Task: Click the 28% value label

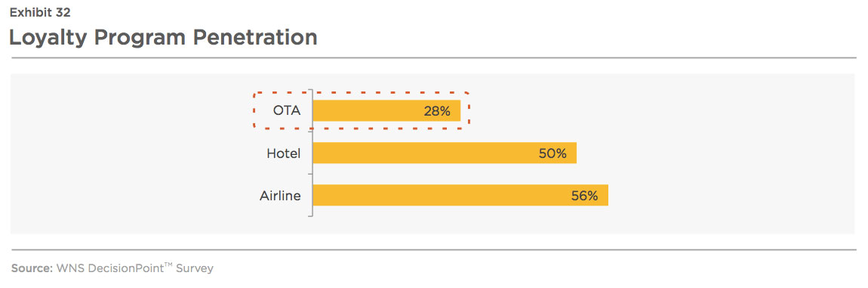Action: pyautogui.click(x=437, y=111)
